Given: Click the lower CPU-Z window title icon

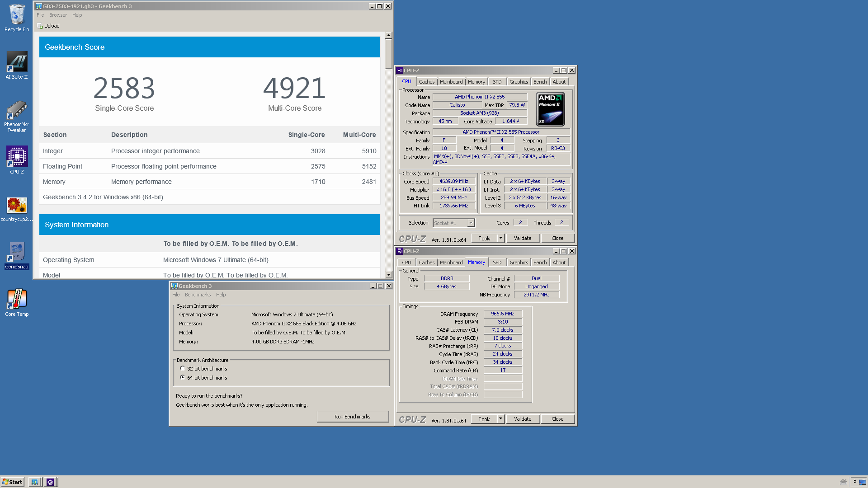Looking at the screenshot, I should click(400, 251).
